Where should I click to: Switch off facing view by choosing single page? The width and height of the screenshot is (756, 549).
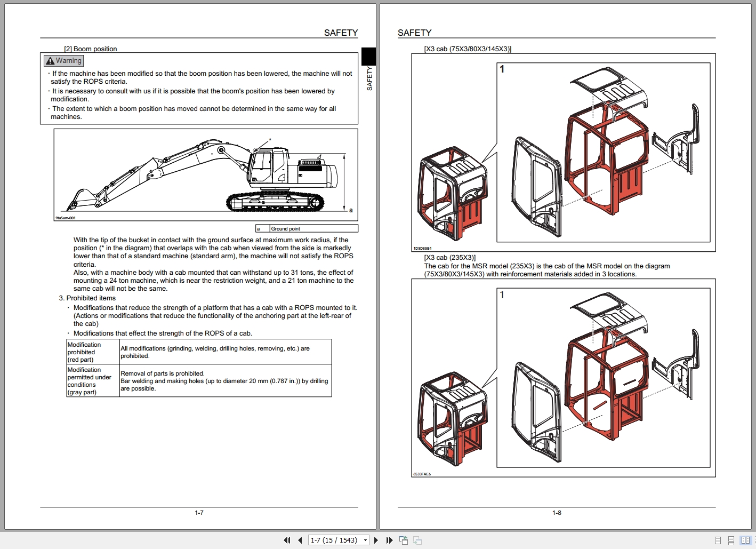click(718, 540)
